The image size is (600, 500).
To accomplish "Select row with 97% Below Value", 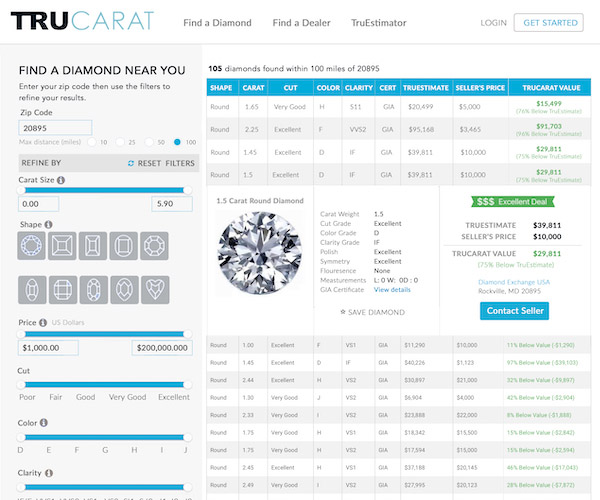I will click(399, 363).
